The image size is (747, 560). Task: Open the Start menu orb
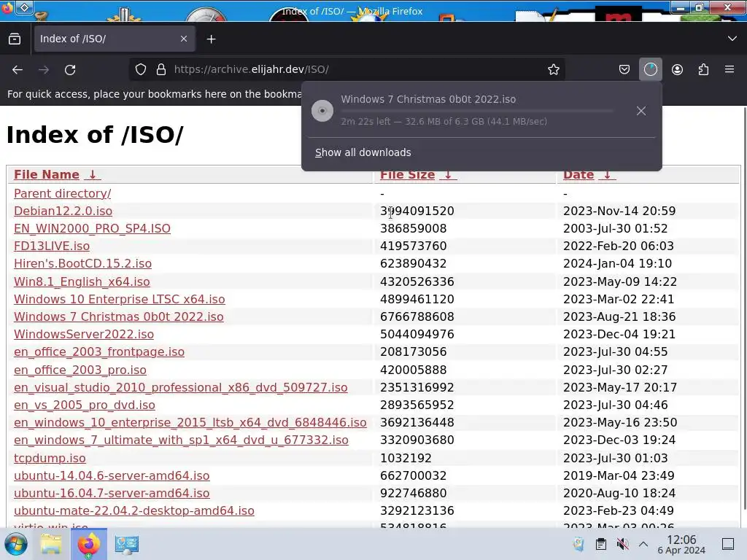(x=15, y=544)
